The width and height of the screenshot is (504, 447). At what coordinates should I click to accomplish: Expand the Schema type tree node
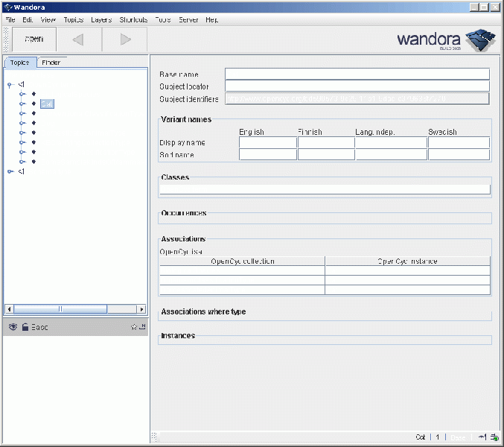click(9, 171)
